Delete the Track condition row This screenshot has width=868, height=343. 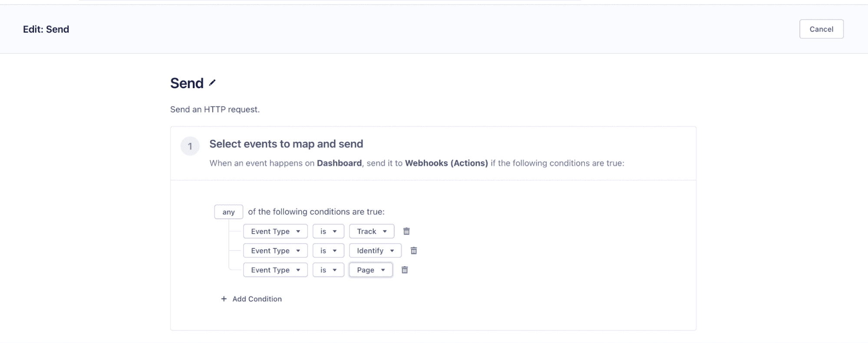pyautogui.click(x=406, y=231)
